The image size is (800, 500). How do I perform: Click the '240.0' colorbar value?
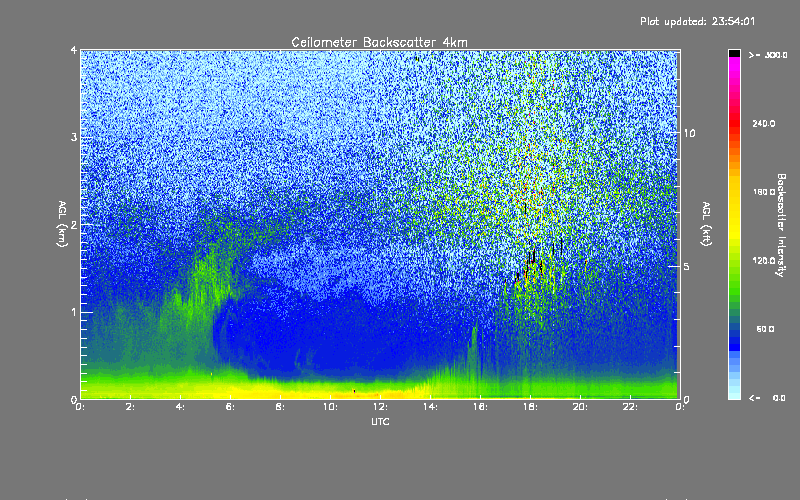coord(764,123)
